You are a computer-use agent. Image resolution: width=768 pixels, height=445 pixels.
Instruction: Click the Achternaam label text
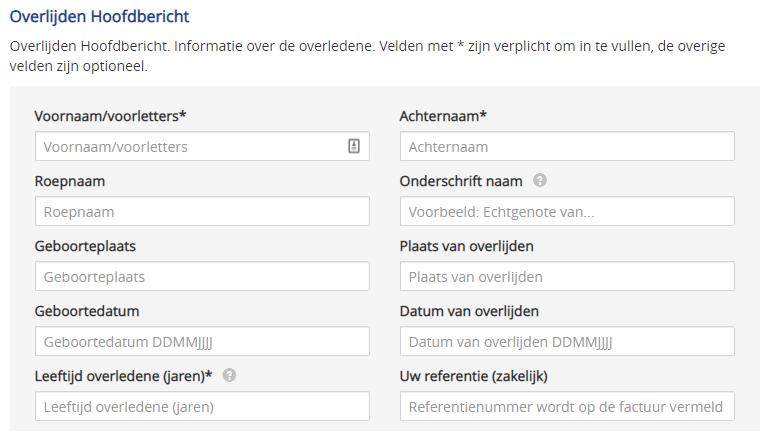click(443, 116)
